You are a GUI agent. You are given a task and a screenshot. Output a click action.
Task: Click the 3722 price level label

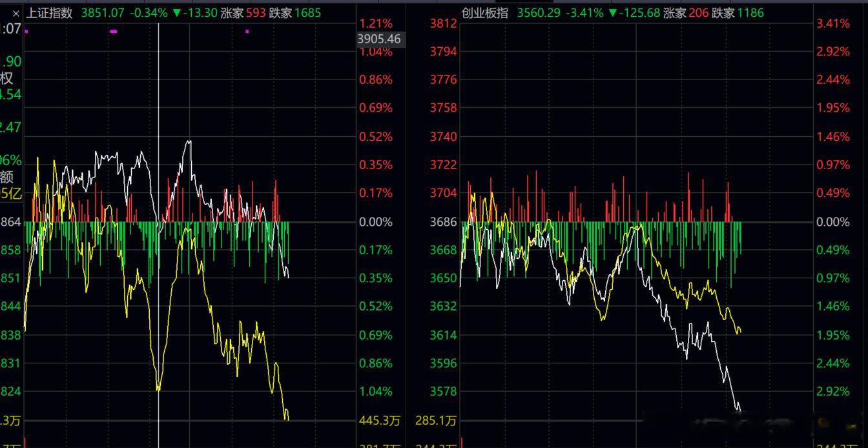coord(444,165)
